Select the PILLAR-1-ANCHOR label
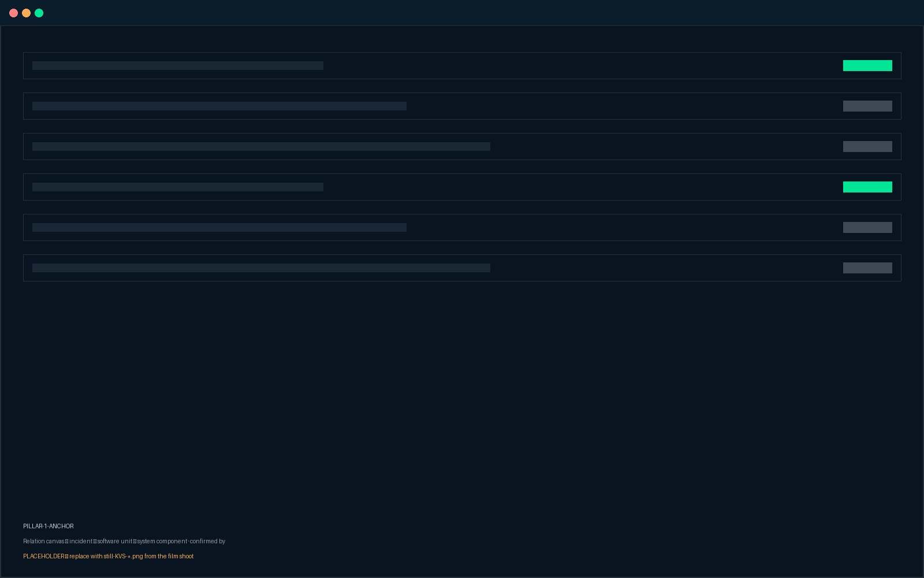Image resolution: width=924 pixels, height=578 pixels. click(x=49, y=526)
